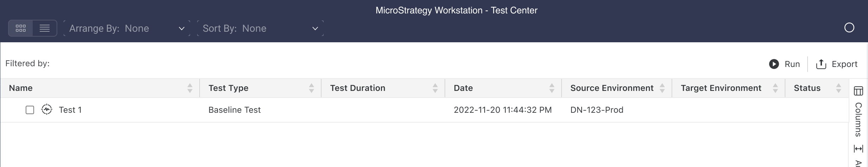Click the Run play icon
Viewport: 868px width, 167px height.
(774, 64)
